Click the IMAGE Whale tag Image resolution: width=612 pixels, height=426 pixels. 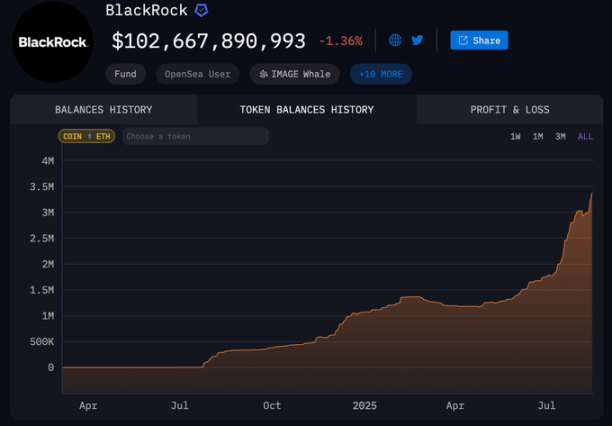(295, 74)
